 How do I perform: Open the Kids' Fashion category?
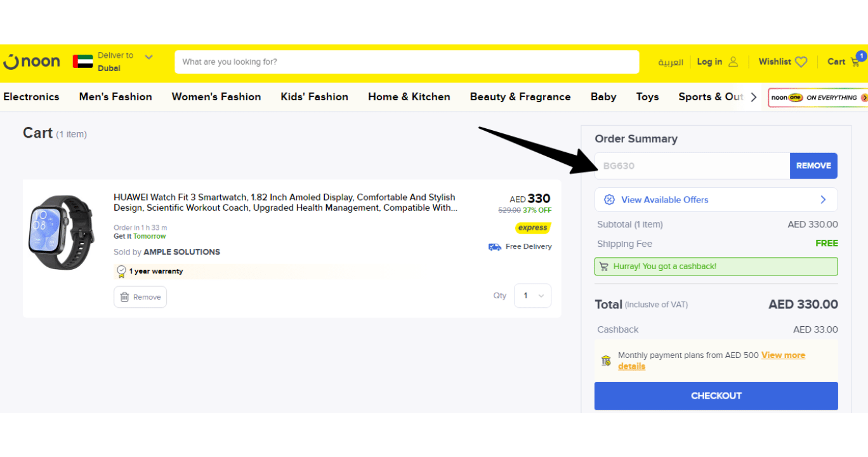click(315, 96)
